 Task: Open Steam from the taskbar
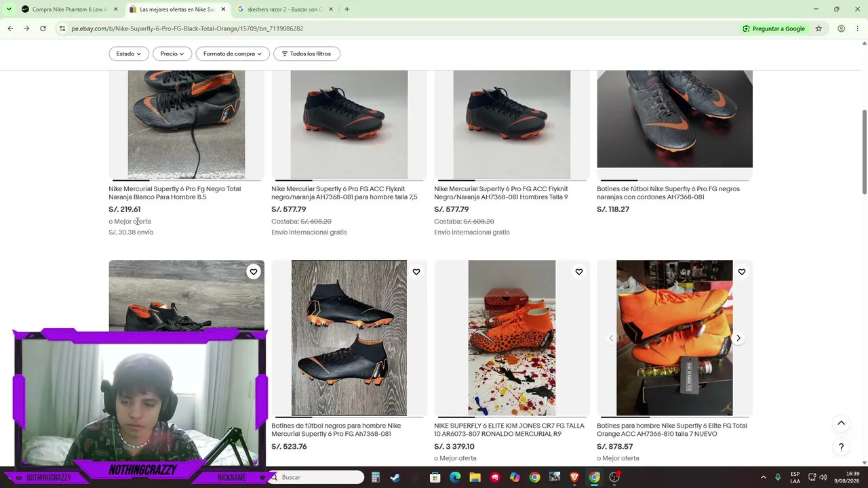click(x=395, y=477)
